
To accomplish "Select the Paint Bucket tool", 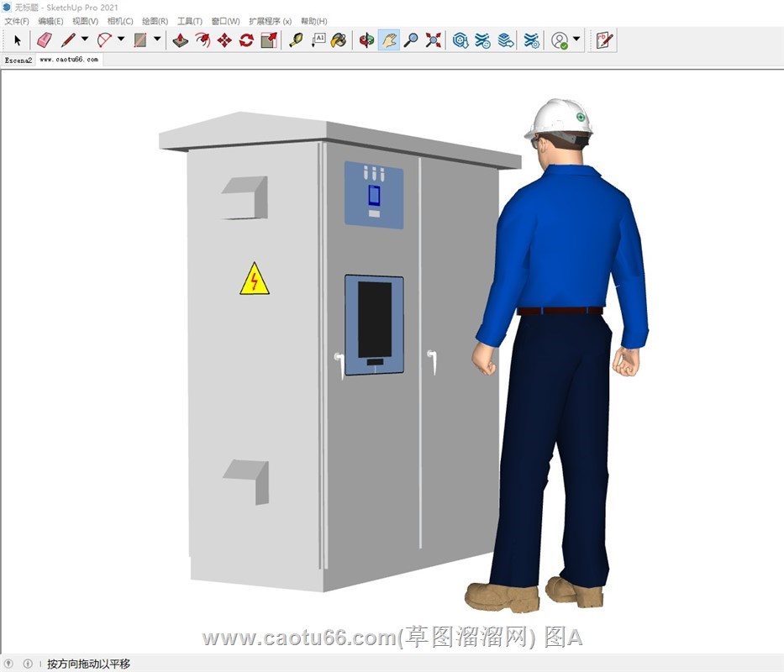I will tap(339, 40).
